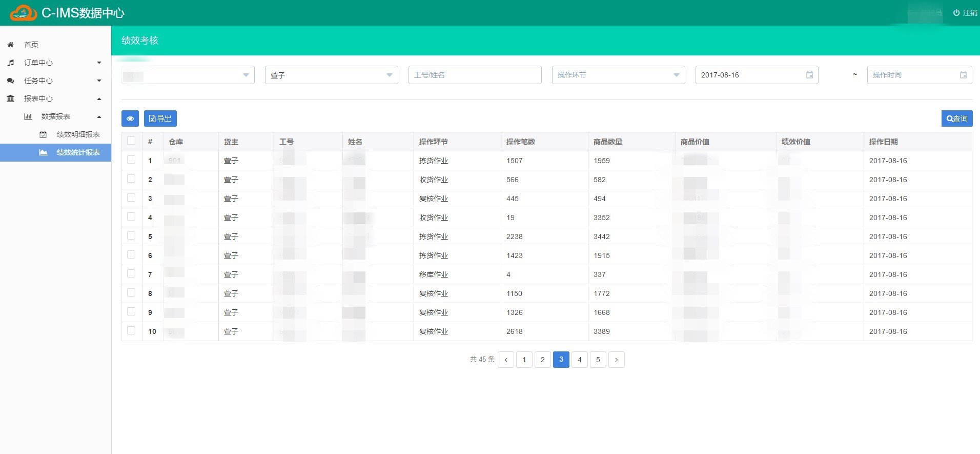Go to page 5
Viewport: 980px width, 454px height.
click(598, 360)
